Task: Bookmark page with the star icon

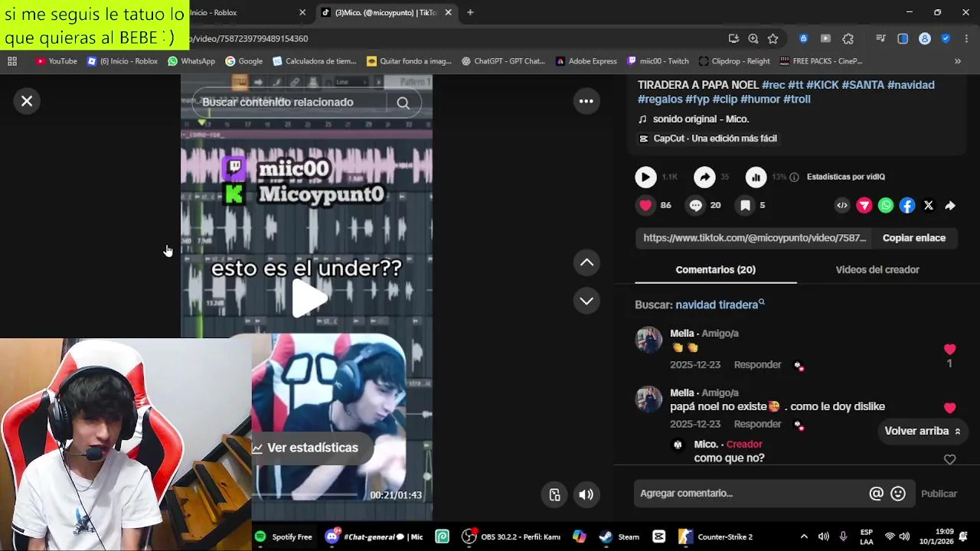Action: click(x=773, y=38)
